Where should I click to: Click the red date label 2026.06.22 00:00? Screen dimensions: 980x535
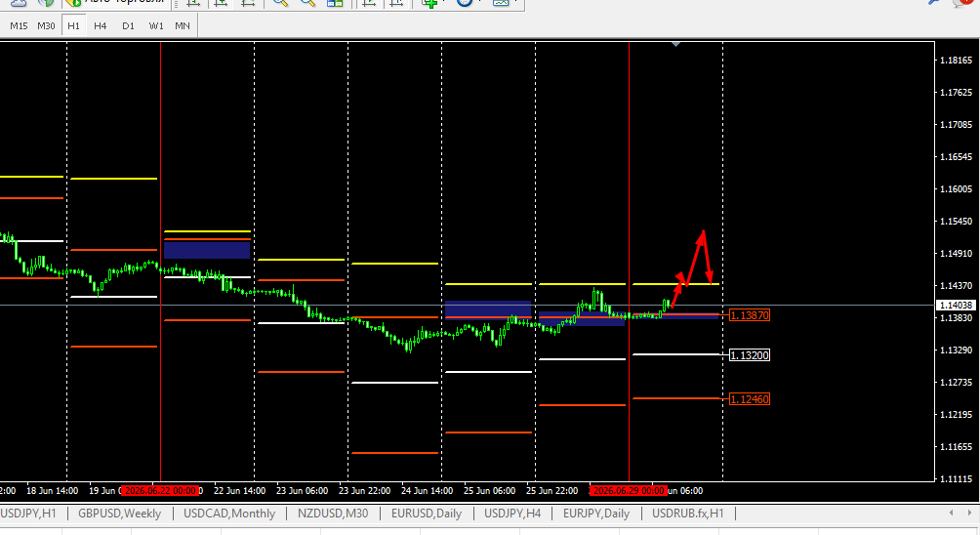coord(160,491)
